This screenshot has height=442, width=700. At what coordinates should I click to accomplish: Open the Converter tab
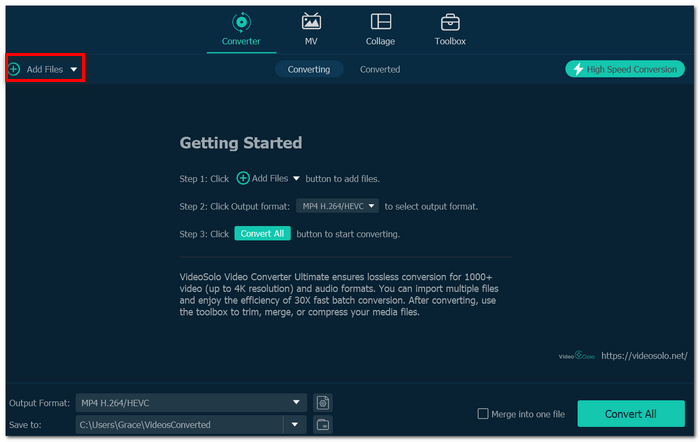tap(241, 29)
